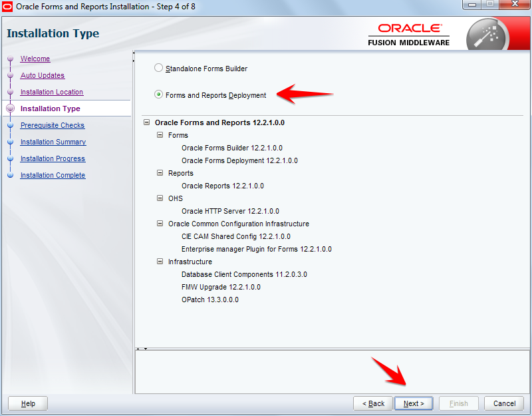Click inside the empty message text area
532x416 pixels.
coord(332,372)
